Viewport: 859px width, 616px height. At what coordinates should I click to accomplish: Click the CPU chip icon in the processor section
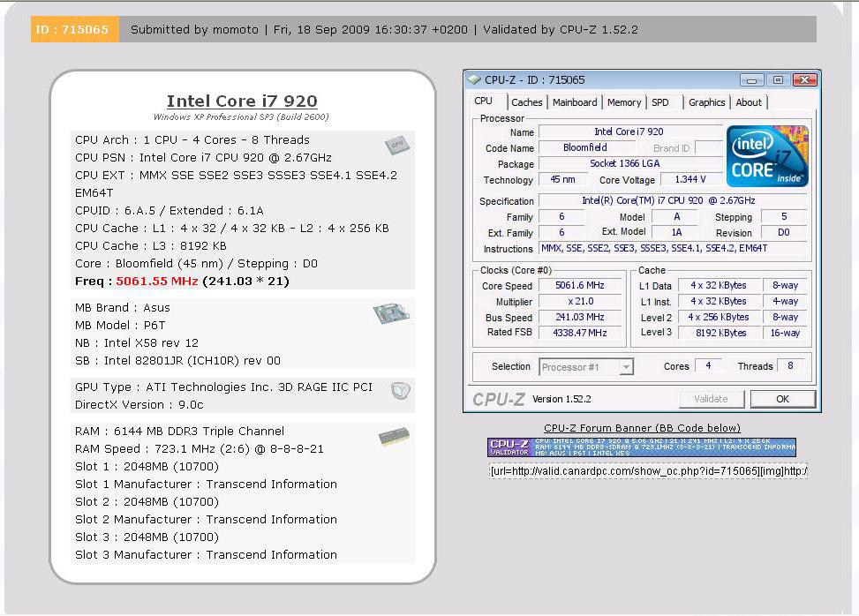397,145
